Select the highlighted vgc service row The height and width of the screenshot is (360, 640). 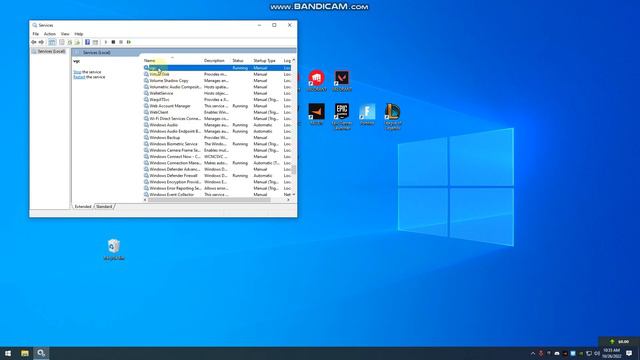point(217,68)
